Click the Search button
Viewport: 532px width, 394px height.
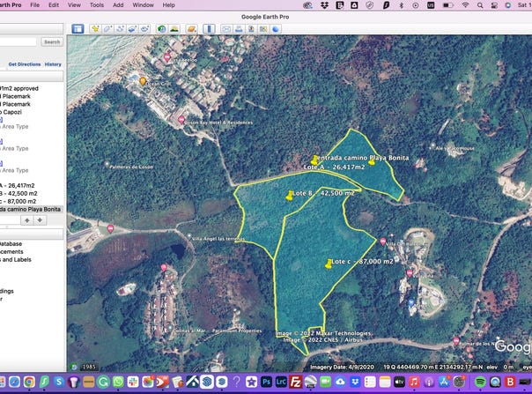[x=52, y=42]
